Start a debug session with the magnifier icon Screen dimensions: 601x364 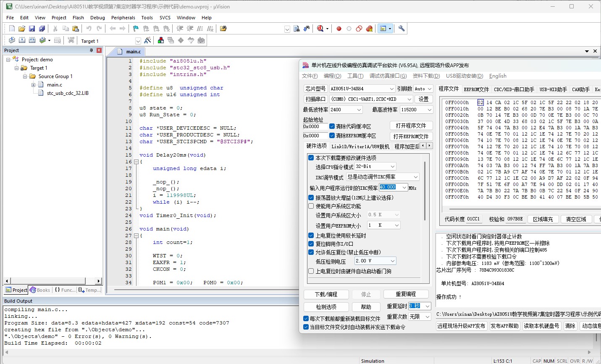320,29
